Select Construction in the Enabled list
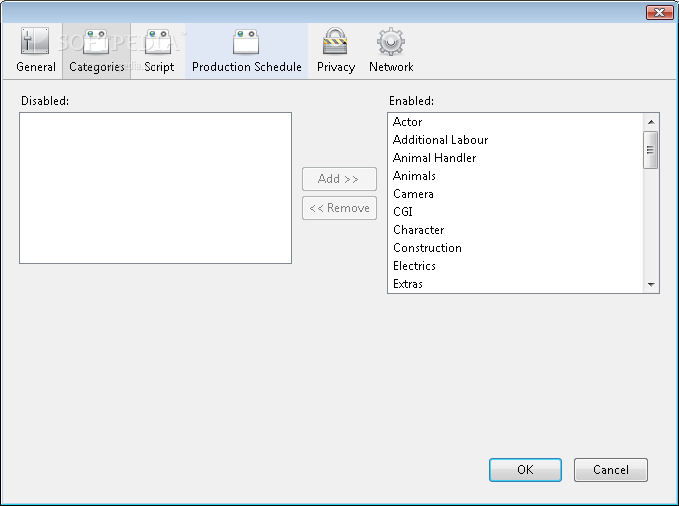 click(x=515, y=248)
